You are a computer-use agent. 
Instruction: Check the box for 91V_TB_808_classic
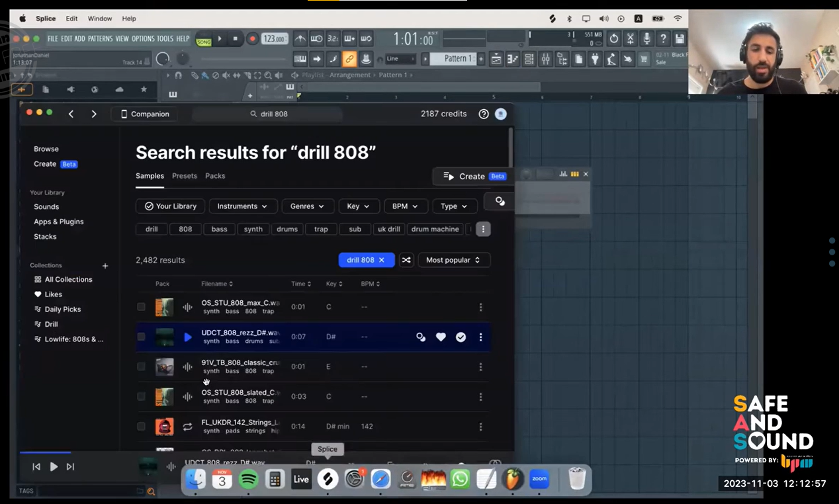coord(141,366)
